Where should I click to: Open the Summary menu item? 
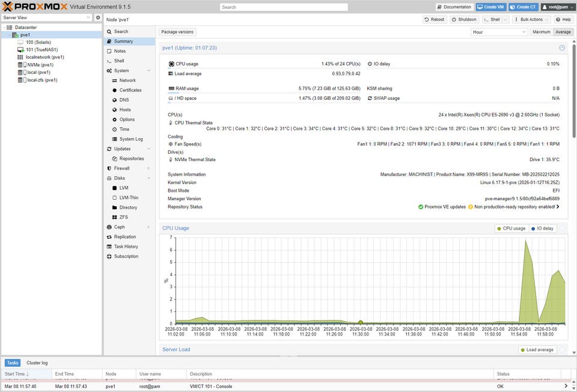coord(129,41)
